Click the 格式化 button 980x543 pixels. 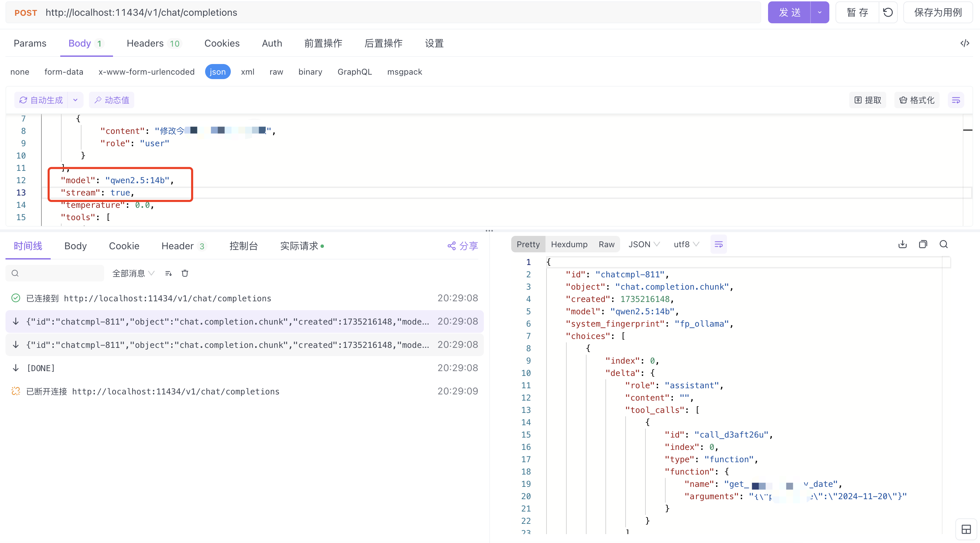[x=916, y=100]
